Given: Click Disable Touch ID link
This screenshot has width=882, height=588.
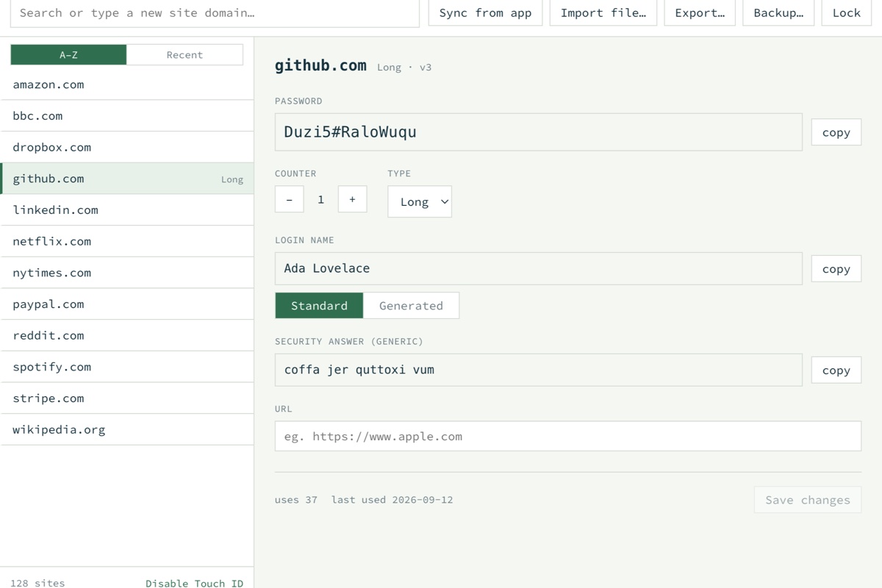Looking at the screenshot, I should (x=194, y=583).
